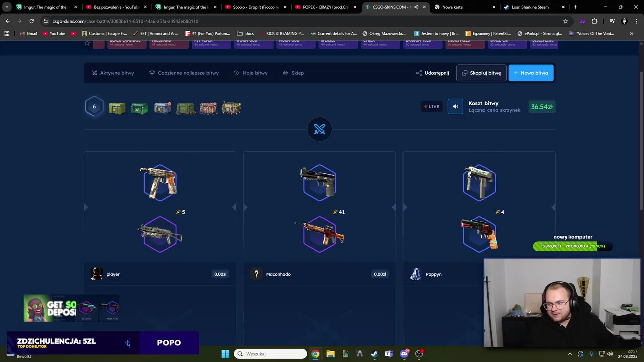Open Codzienne najlepsze bitwy tab
Viewport: 644px width, 362px height.
tap(184, 73)
